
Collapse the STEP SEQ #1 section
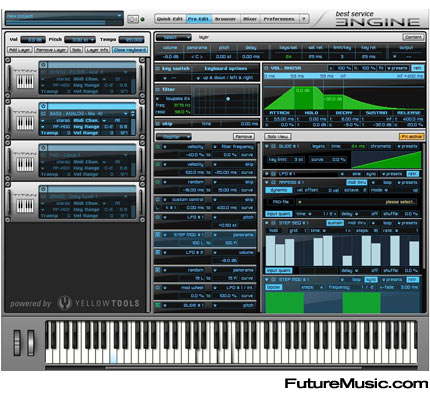click(267, 223)
